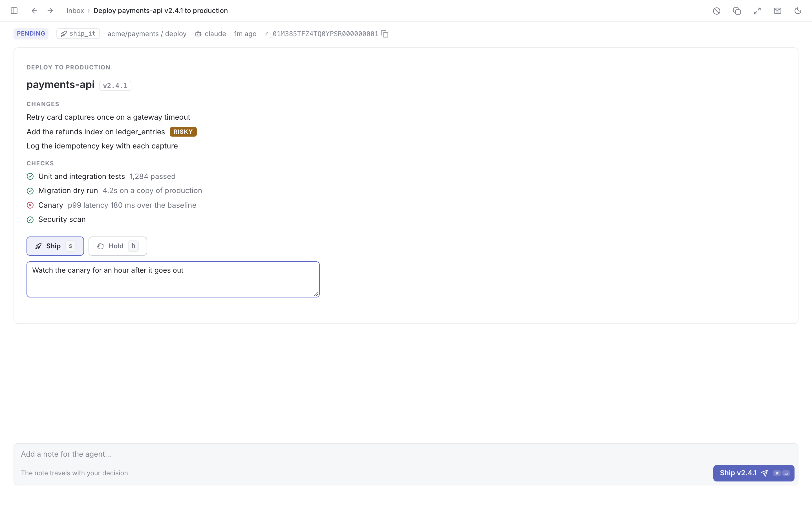This screenshot has height=508, width=812.
Task: Click the '1m ago' timestamp
Action: (245, 34)
